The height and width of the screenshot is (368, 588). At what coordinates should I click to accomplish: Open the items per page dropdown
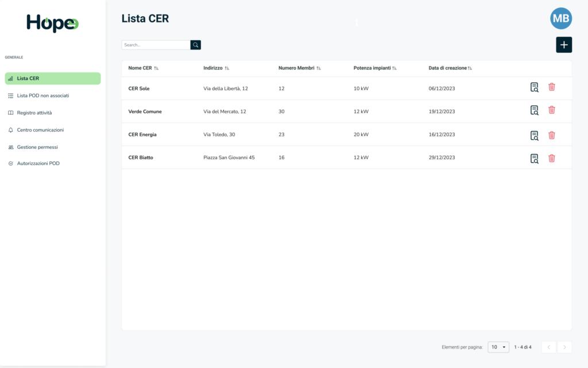(498, 347)
